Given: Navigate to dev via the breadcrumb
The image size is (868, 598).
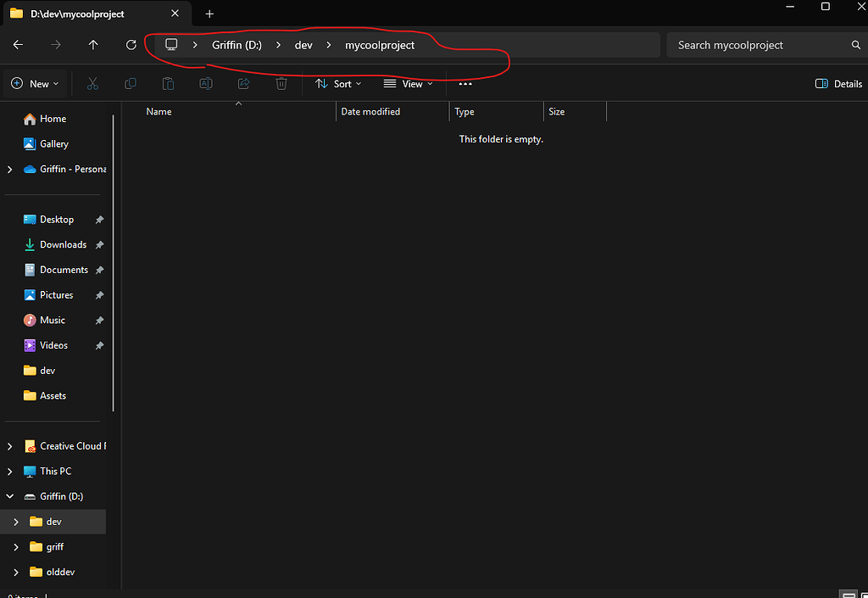Looking at the screenshot, I should click(x=303, y=44).
